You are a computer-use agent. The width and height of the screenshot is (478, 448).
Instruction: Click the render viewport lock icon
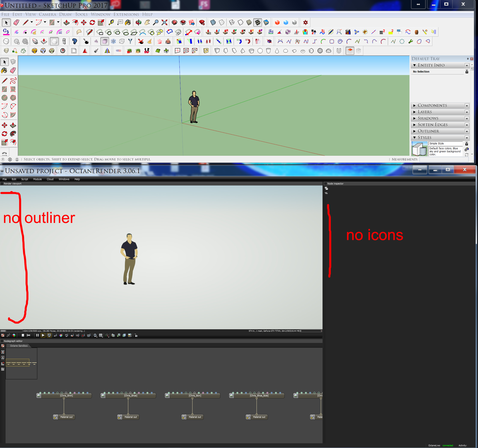136,335
